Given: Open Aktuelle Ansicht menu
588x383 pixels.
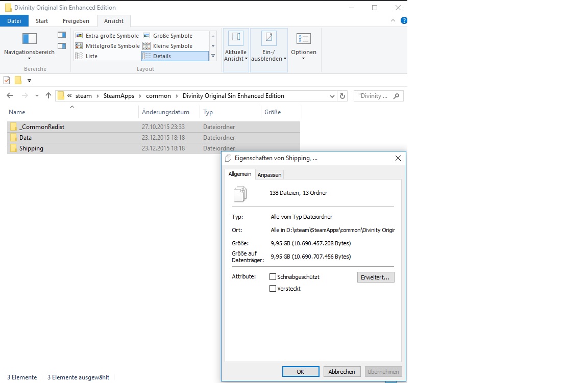Looking at the screenshot, I should point(236,50).
